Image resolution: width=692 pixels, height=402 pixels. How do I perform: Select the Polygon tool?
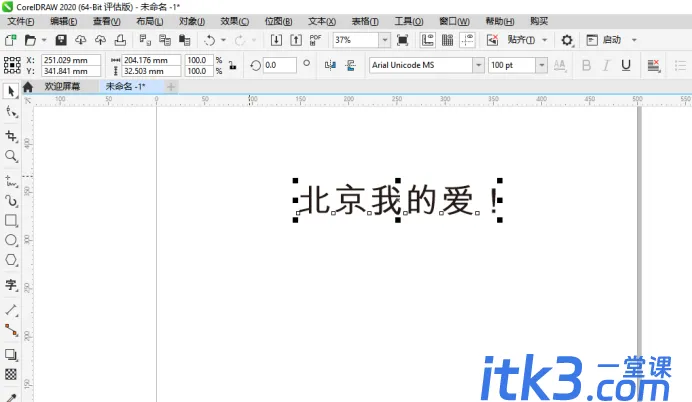coord(11,260)
